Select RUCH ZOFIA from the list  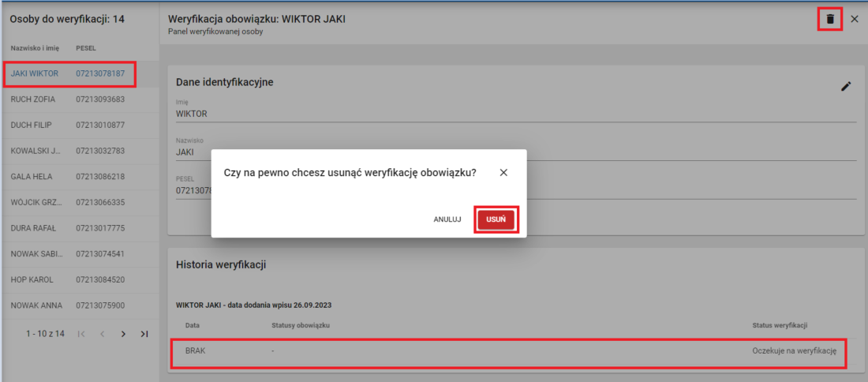click(x=68, y=99)
